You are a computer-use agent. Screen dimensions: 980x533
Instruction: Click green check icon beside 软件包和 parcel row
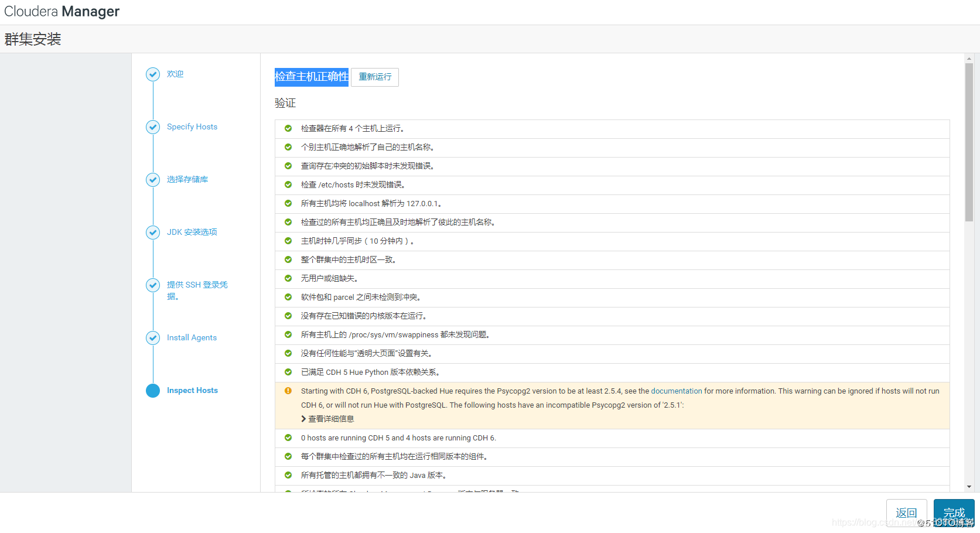pos(288,297)
